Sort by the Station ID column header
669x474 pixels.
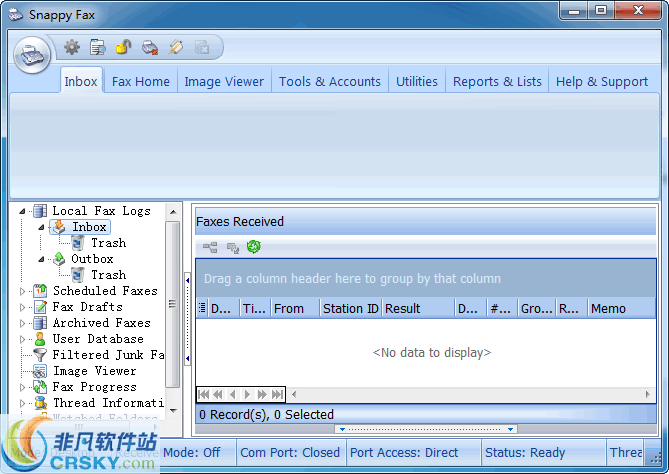351,308
